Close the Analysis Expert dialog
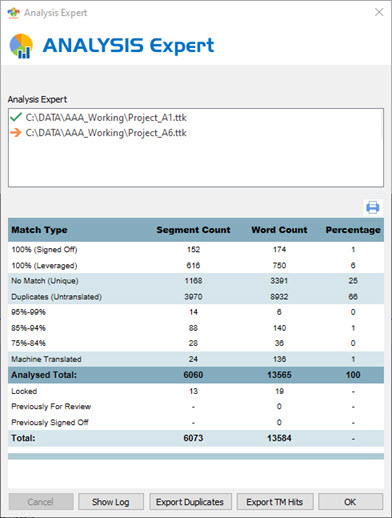The width and height of the screenshot is (392, 518). [x=379, y=12]
